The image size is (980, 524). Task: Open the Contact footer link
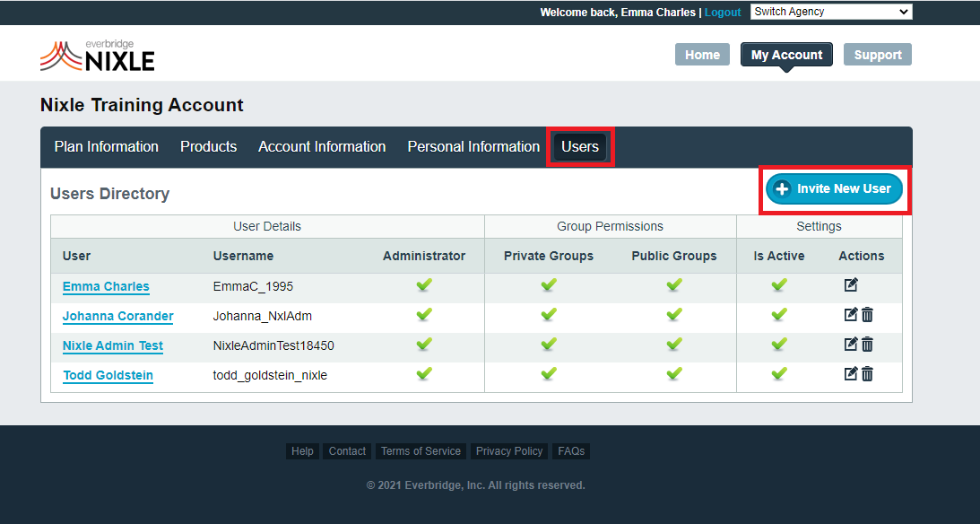point(347,451)
